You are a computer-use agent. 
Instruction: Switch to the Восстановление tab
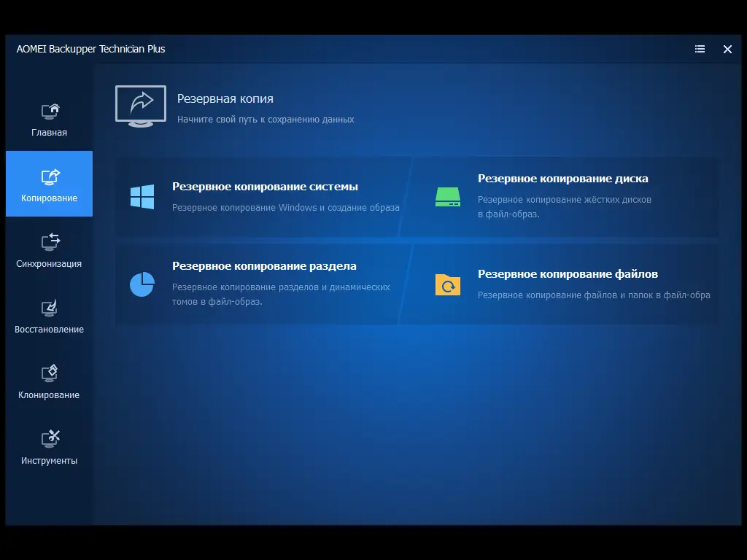point(49,315)
